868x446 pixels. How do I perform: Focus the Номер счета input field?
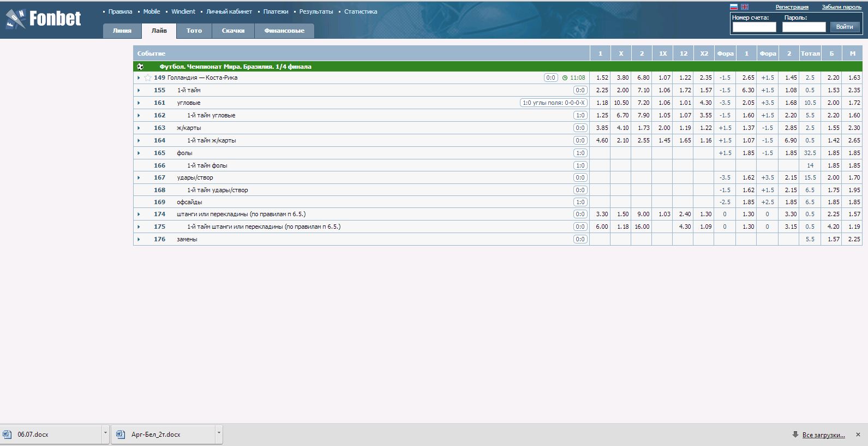754,27
